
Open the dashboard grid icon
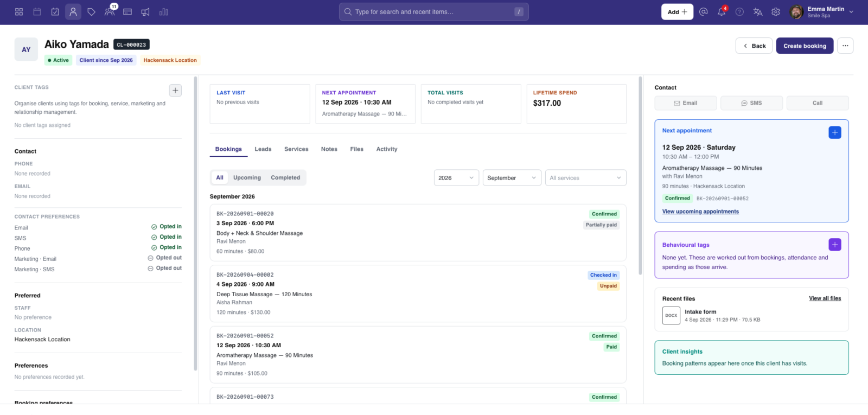pos(19,11)
